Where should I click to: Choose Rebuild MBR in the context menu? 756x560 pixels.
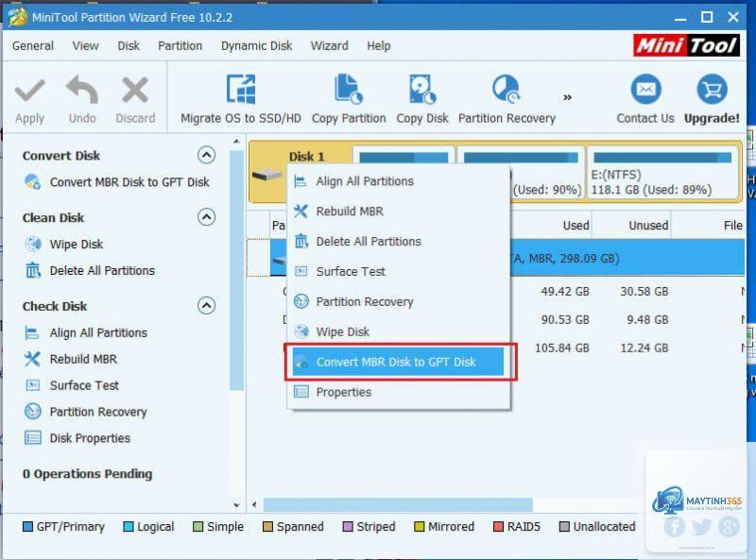[x=399, y=212]
